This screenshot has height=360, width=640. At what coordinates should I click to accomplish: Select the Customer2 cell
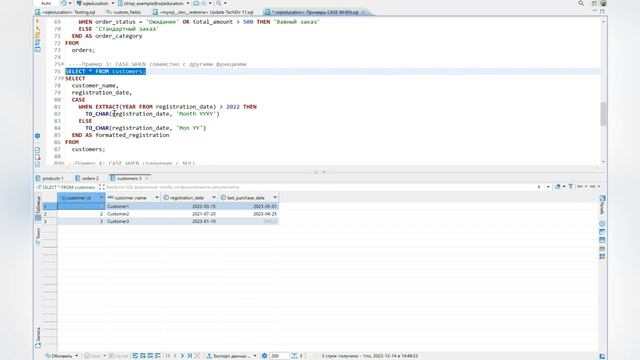click(133, 214)
